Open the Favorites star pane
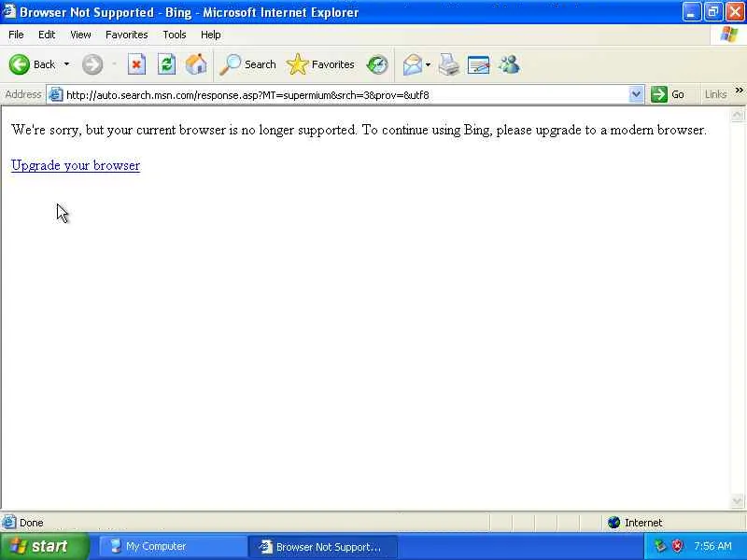The height and width of the screenshot is (560, 747). (320, 64)
